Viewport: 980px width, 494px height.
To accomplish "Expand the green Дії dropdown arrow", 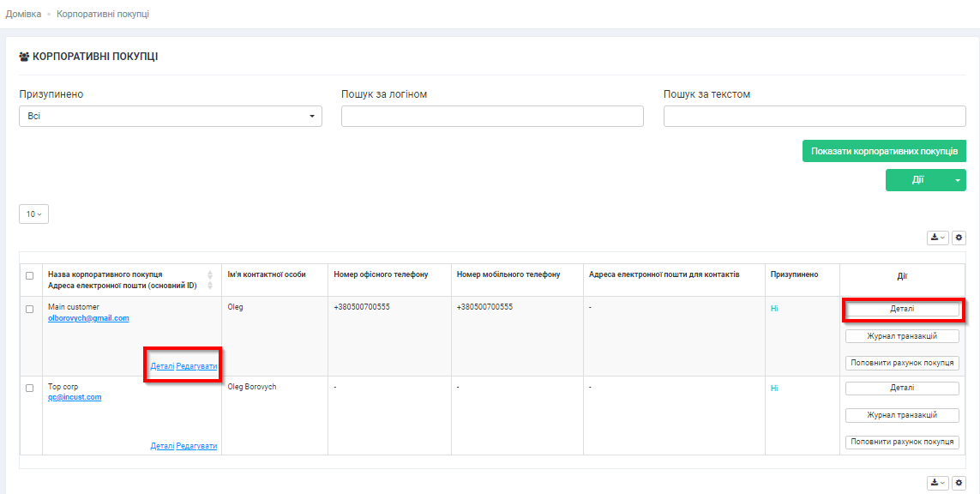I will click(x=957, y=180).
